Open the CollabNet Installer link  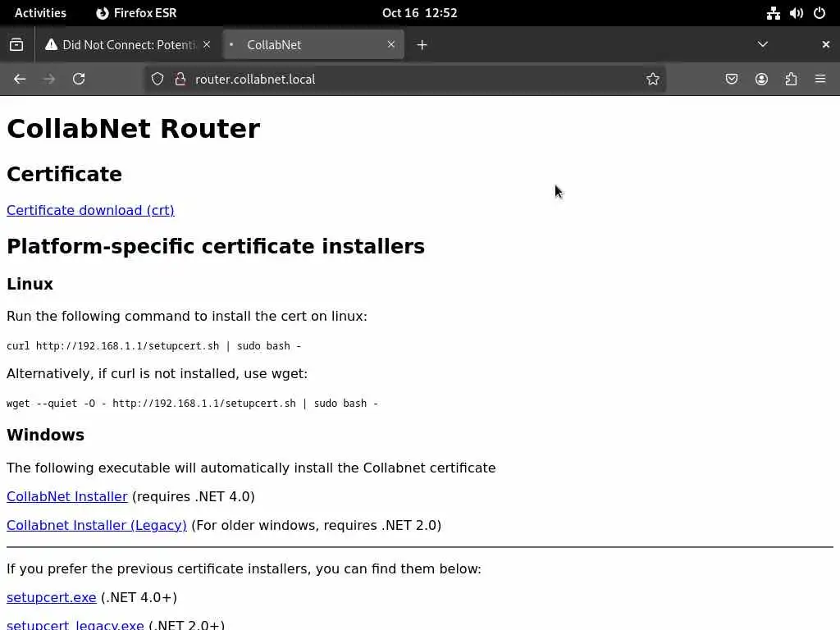tap(67, 496)
